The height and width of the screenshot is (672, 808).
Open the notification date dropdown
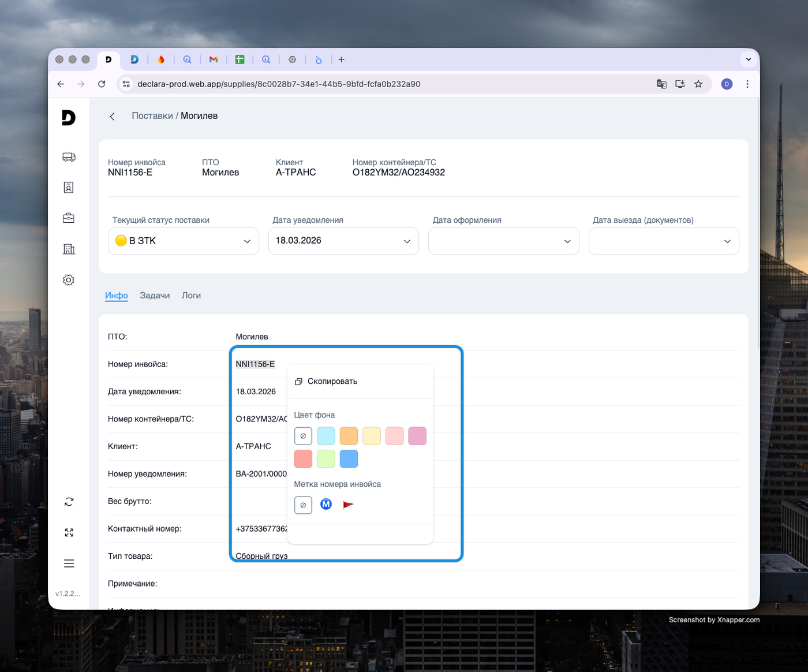pyautogui.click(x=343, y=241)
